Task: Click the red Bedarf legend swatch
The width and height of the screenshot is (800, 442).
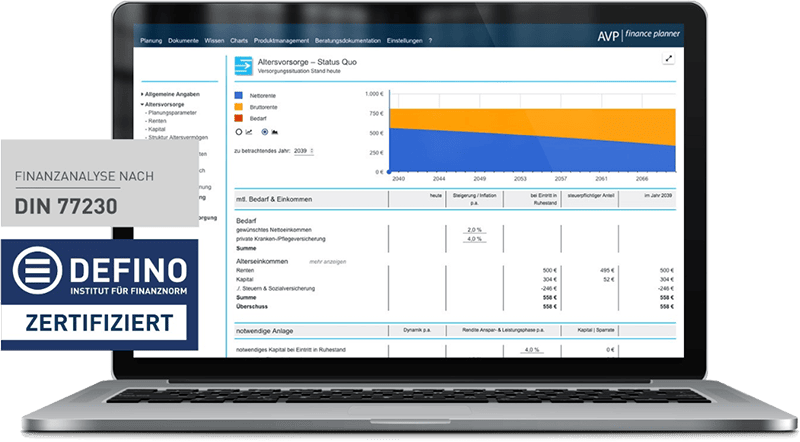Action: [x=238, y=118]
